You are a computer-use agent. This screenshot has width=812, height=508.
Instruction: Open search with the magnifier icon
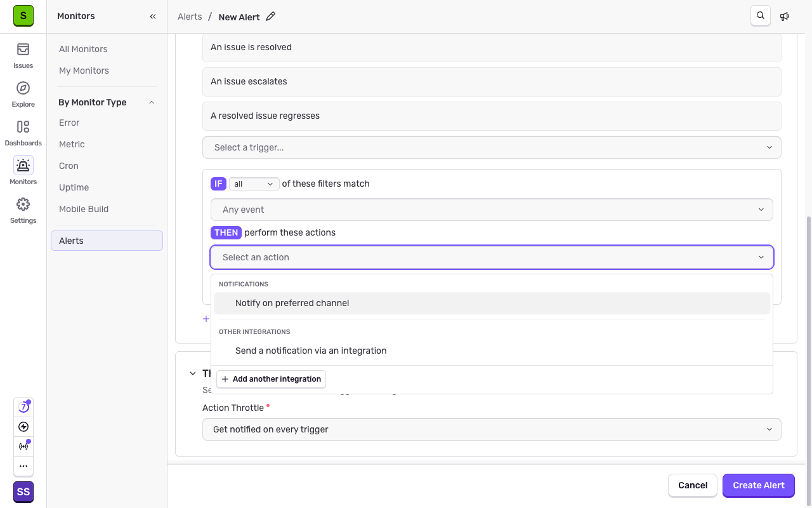(761, 16)
